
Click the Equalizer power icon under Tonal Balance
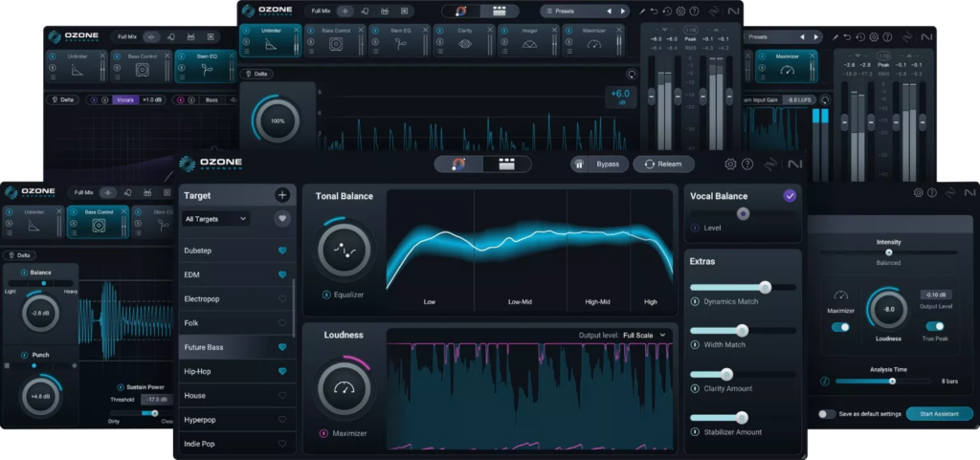pyautogui.click(x=325, y=295)
